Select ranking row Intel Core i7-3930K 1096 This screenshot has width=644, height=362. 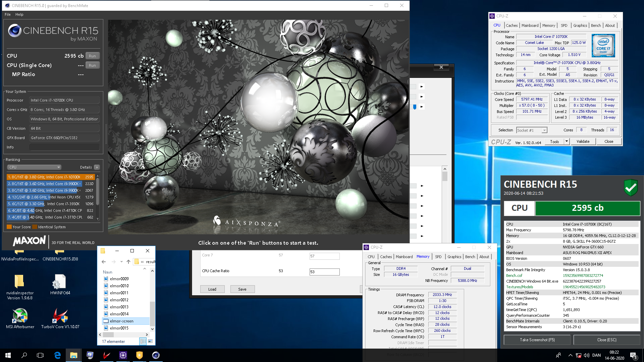pyautogui.click(x=50, y=204)
